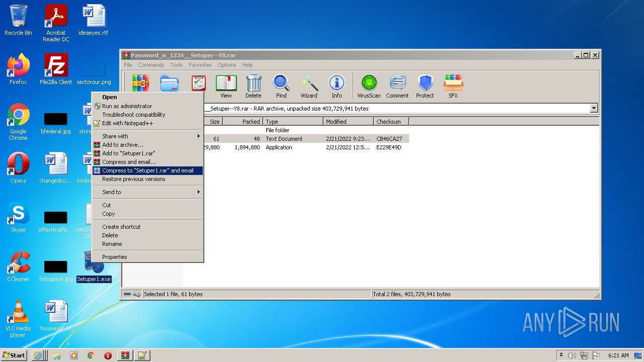This screenshot has height=362, width=644.
Task: Click the volume icon in system tray
Action: [572, 355]
